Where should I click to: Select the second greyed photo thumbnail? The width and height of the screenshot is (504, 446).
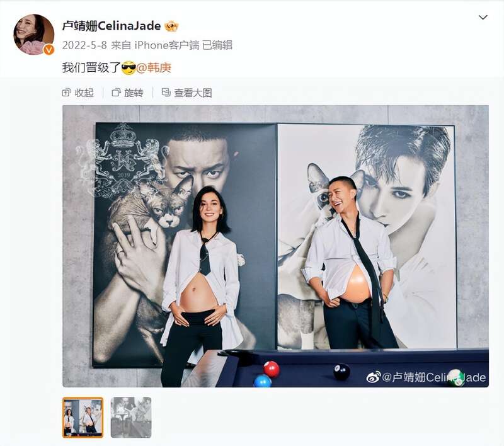tap(131, 418)
